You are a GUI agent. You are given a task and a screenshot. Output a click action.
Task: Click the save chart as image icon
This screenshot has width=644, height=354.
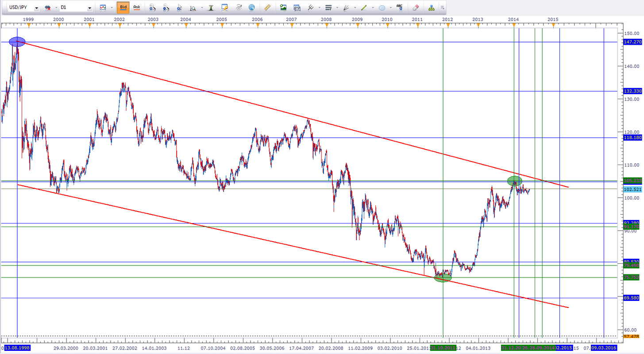coord(283,8)
